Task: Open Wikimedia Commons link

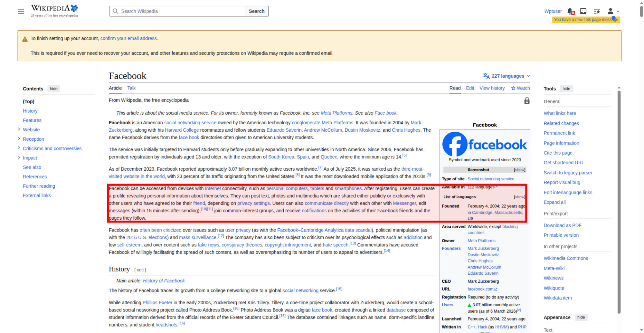Action: click(x=566, y=258)
